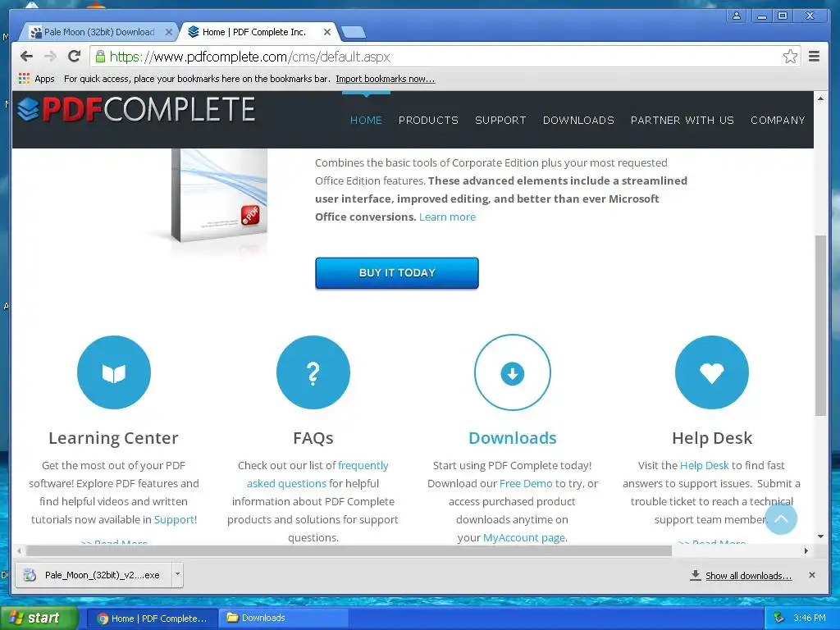Screen dimensions: 840x630
Task: Click the BUY IT TODAY button
Action: (x=396, y=272)
